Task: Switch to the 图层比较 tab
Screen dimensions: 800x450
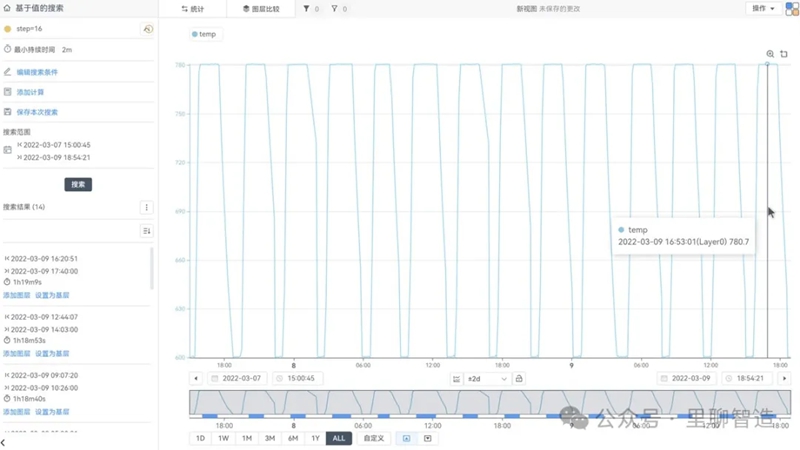Action: point(260,9)
